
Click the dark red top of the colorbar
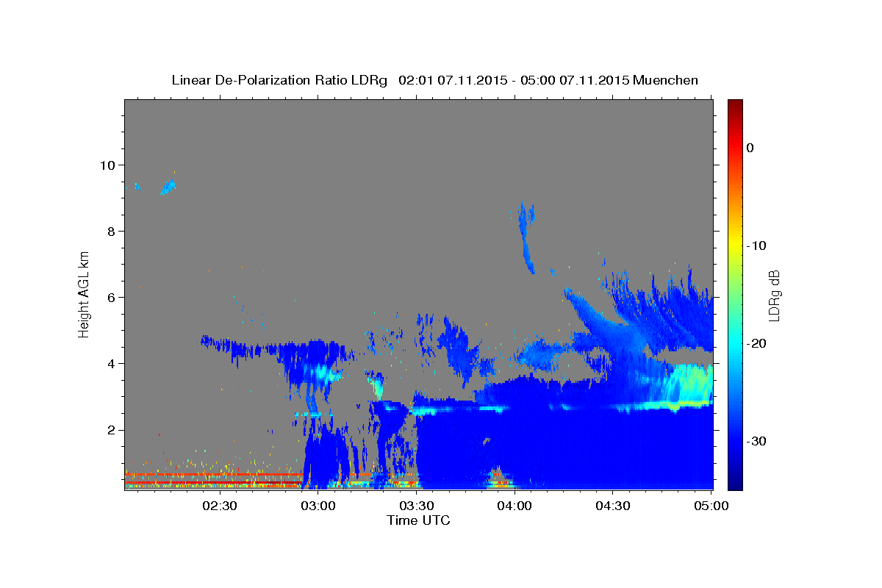pyautogui.click(x=735, y=107)
